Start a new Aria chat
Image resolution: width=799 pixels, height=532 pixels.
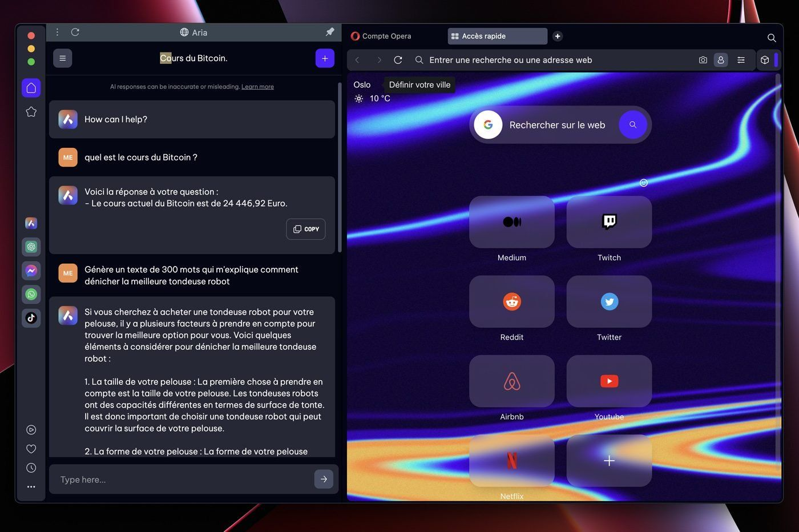325,58
